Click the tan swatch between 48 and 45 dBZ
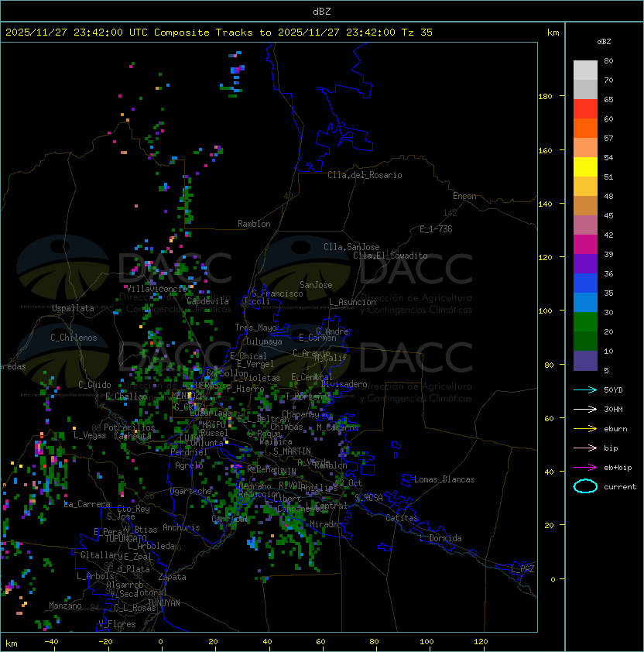Viewport: 644px width, 652px height. 585,206
